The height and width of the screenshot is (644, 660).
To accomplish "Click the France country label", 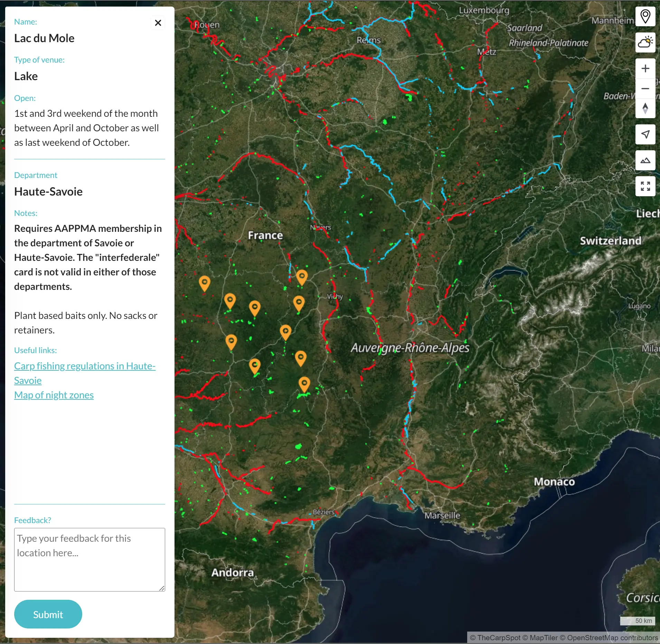I will coord(265,235).
